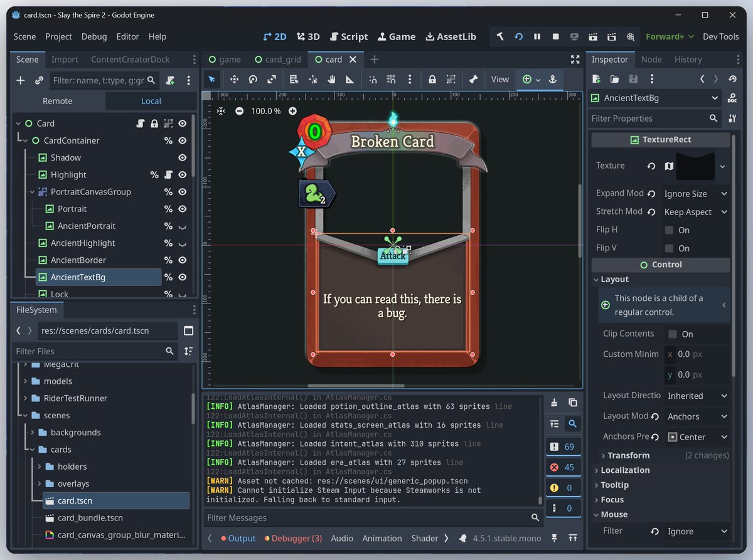Open the Project menu
Image resolution: width=753 pixels, height=560 pixels.
coord(58,36)
